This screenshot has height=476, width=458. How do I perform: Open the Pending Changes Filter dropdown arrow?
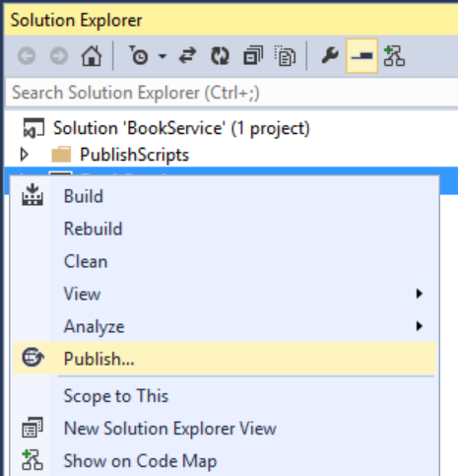click(163, 56)
